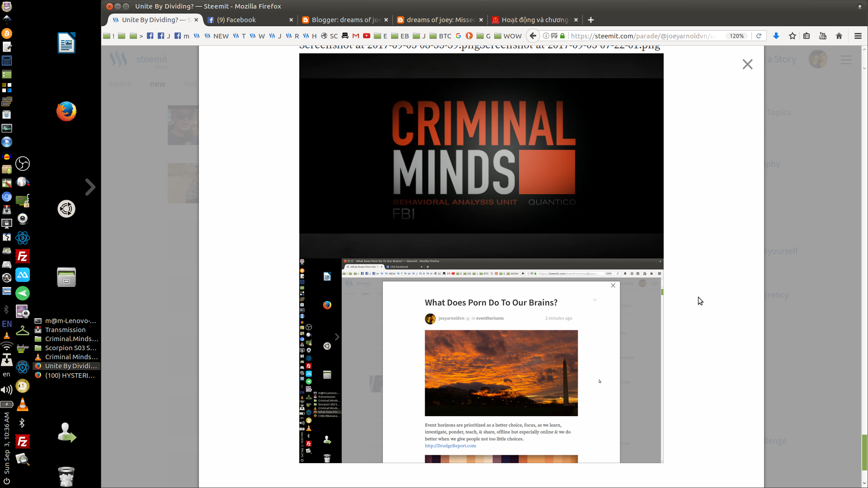Image resolution: width=868 pixels, height=488 pixels.
Task: Show bookmarks list icon
Action: [807, 36]
